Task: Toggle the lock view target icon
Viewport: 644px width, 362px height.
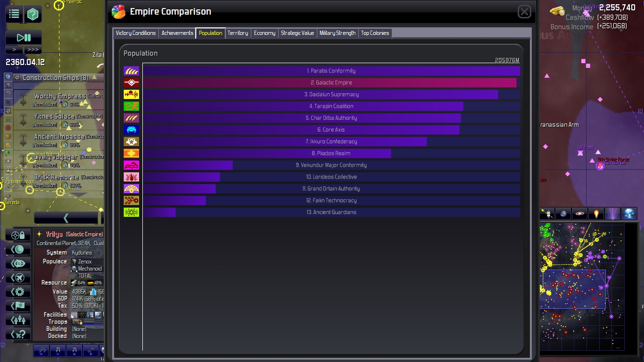Action: 18,235
